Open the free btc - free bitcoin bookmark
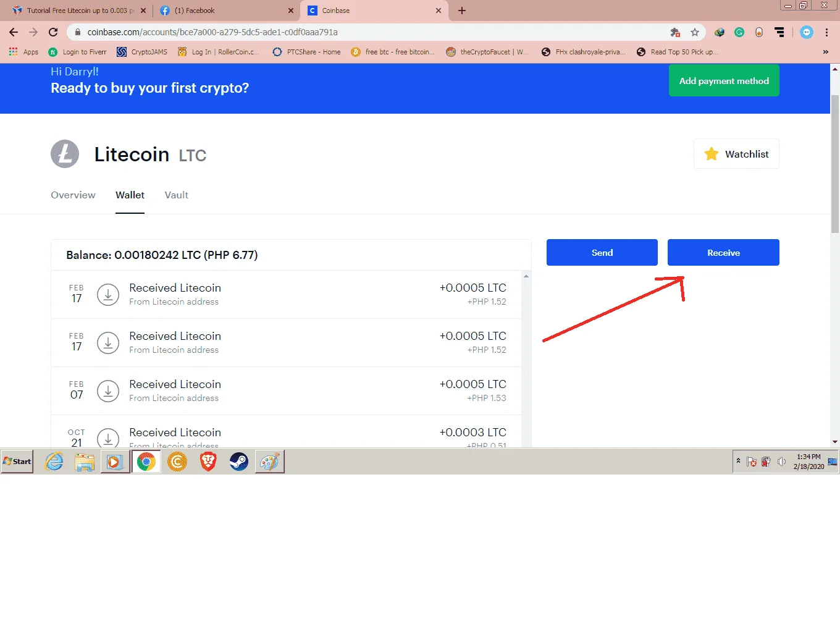Image resolution: width=840 pixels, height=642 pixels. (393, 52)
